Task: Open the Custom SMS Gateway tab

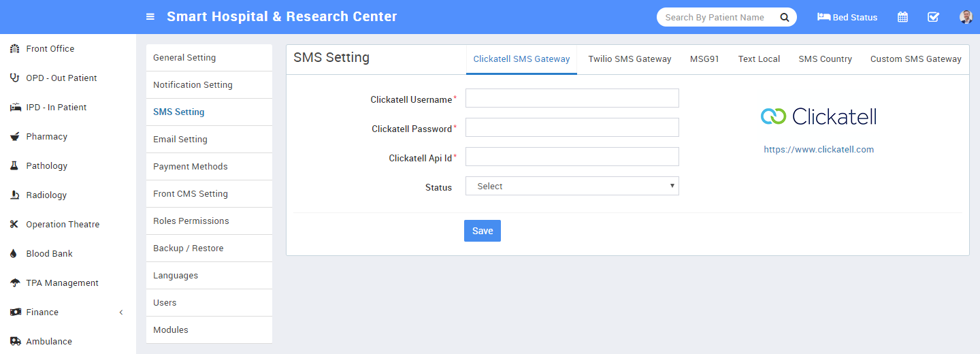Action: (x=915, y=59)
